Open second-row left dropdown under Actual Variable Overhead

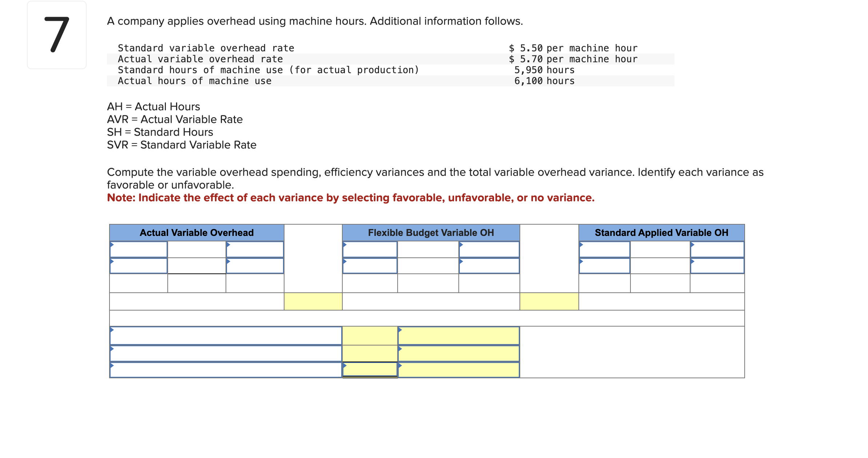(138, 266)
